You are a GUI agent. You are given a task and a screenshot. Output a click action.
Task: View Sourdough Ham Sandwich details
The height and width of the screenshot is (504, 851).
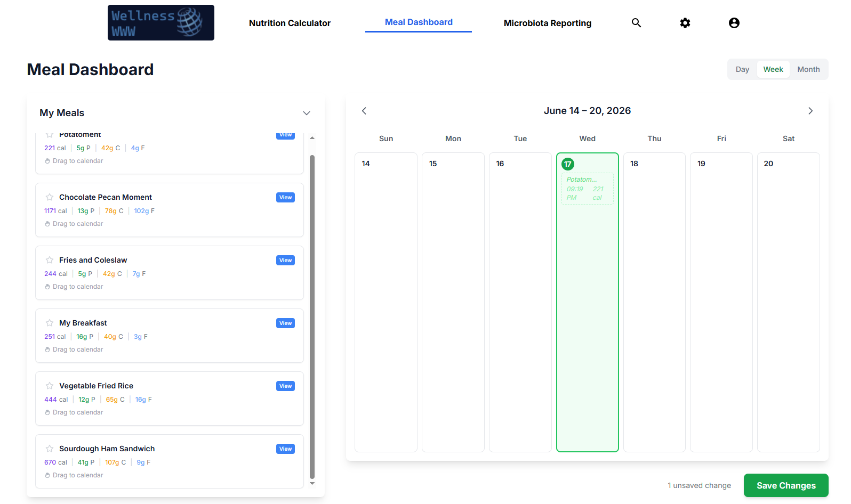[x=286, y=449]
